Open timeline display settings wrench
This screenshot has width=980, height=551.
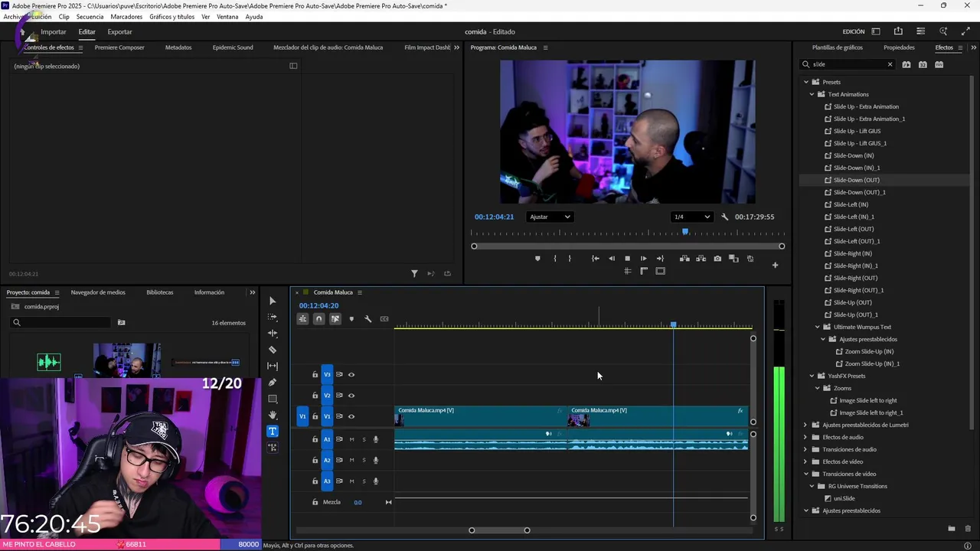(367, 319)
